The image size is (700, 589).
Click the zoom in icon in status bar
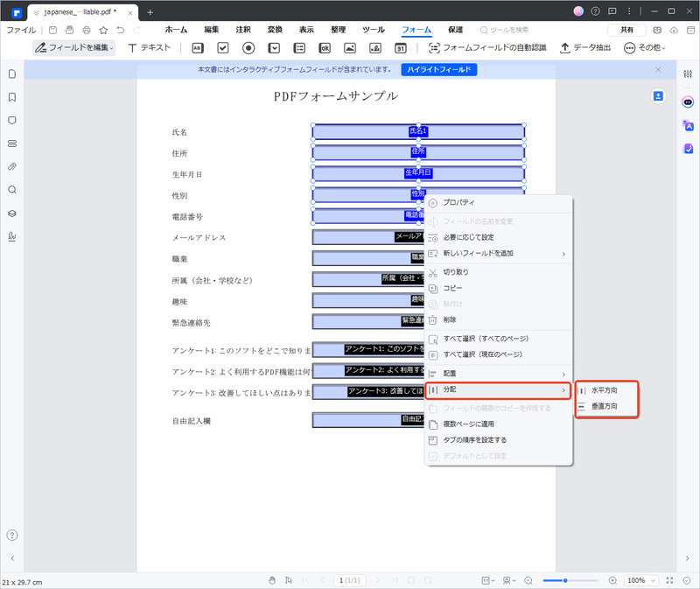tap(612, 580)
